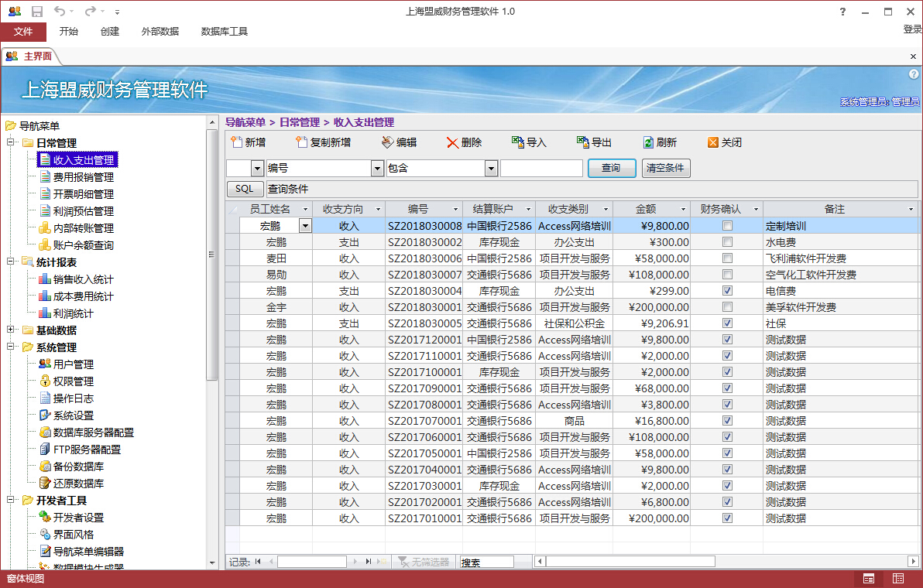The image size is (923, 588).
Task: Switch to the 外部数据 ribbon tab
Action: [x=160, y=32]
